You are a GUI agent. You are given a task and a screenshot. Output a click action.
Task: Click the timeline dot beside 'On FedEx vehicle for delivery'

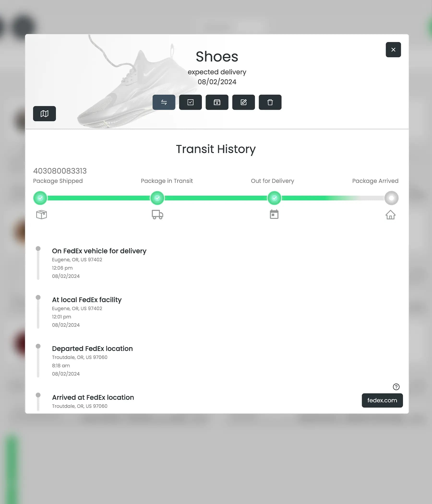coord(38,248)
